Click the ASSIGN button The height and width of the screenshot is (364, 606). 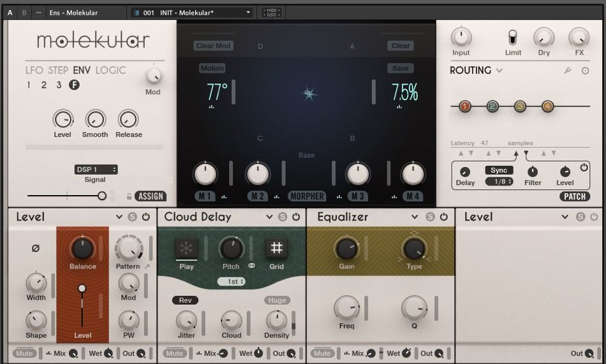coord(151,196)
